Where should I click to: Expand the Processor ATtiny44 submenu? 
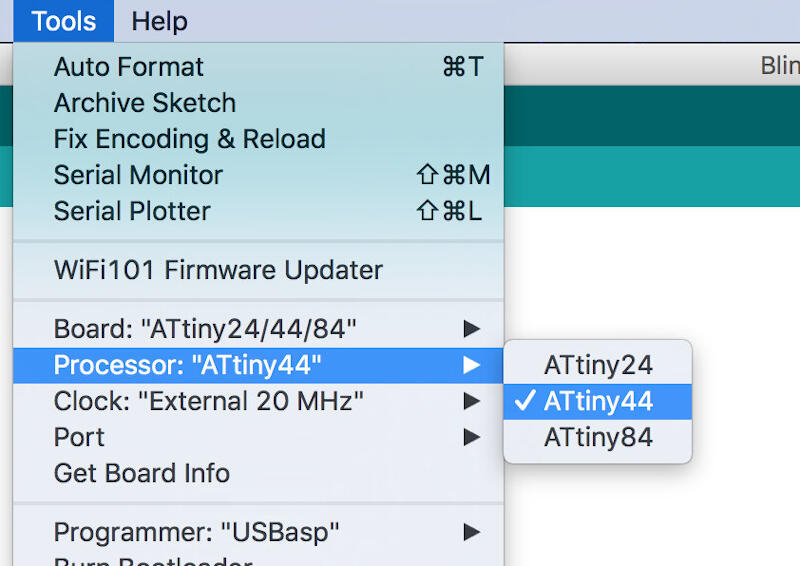[188, 365]
